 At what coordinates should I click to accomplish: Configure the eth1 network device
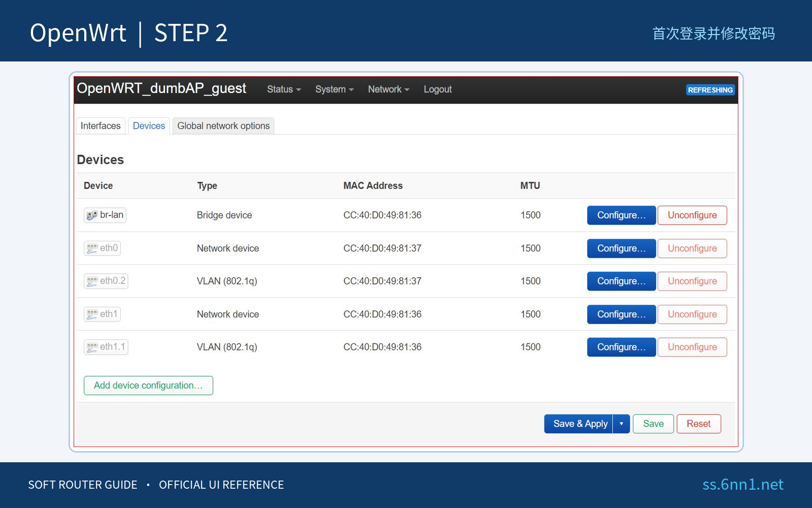click(x=622, y=314)
